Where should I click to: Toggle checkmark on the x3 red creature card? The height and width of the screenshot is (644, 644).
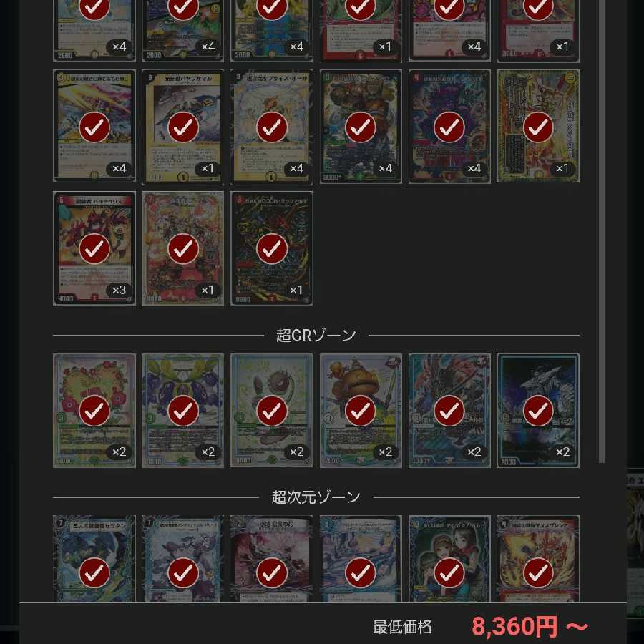94,248
